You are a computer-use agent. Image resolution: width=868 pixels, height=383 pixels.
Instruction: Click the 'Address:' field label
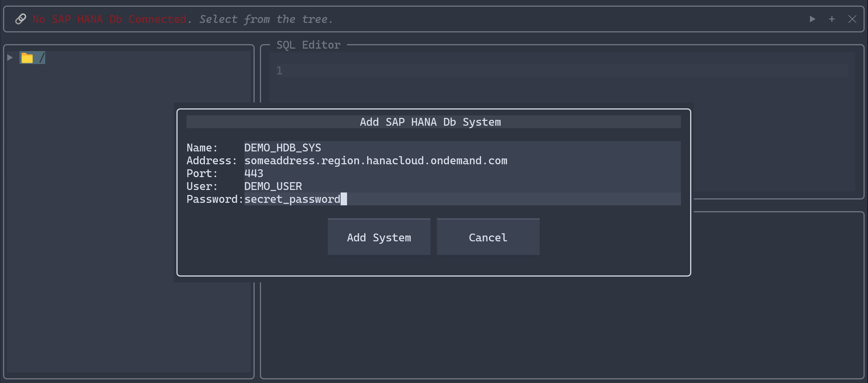click(x=212, y=161)
